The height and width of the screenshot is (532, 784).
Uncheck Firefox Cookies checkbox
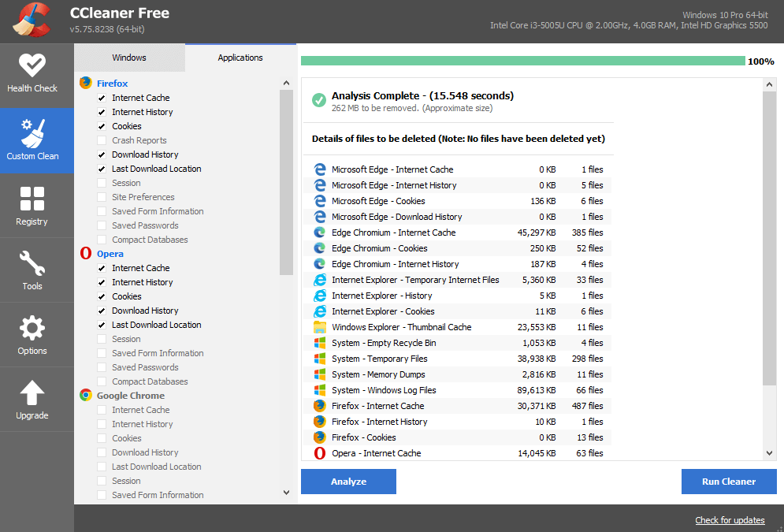[102, 127]
